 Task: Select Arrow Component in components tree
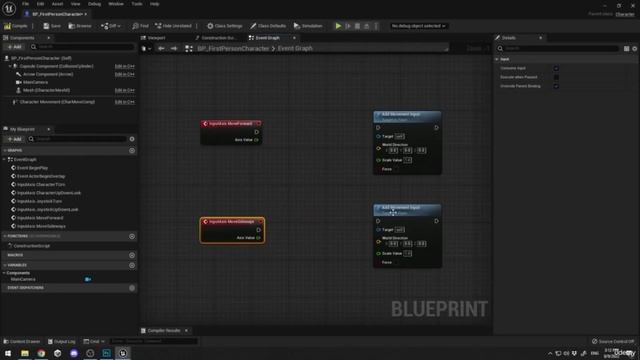48,74
